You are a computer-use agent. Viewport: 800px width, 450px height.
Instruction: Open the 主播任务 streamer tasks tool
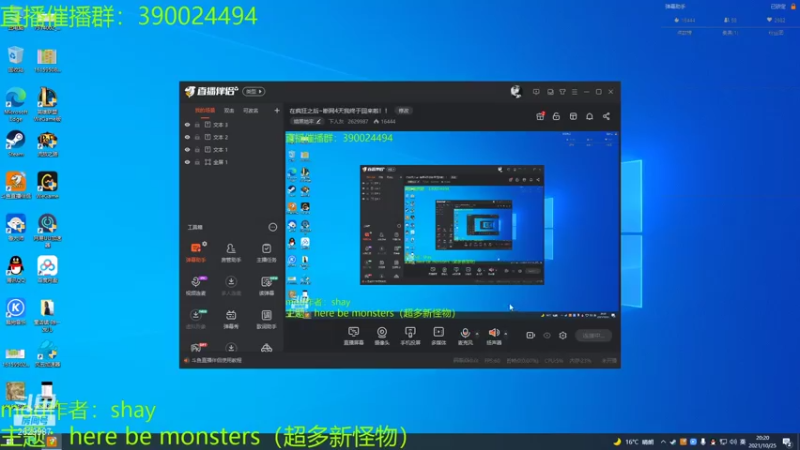[x=266, y=253]
